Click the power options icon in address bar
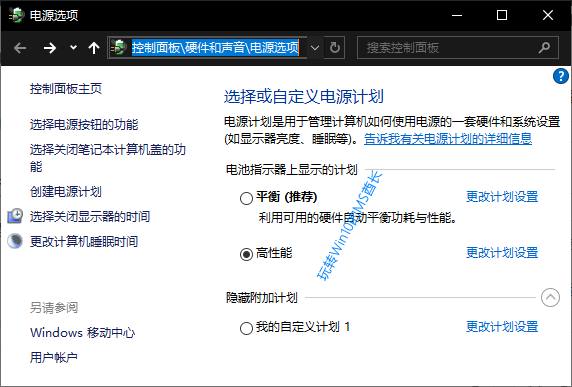 click(x=119, y=47)
